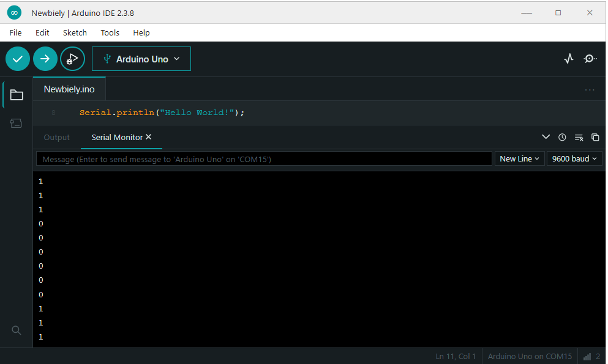This screenshot has width=608, height=364.
Task: Click the Ln 11, Col 1 status entry
Action: click(456, 356)
